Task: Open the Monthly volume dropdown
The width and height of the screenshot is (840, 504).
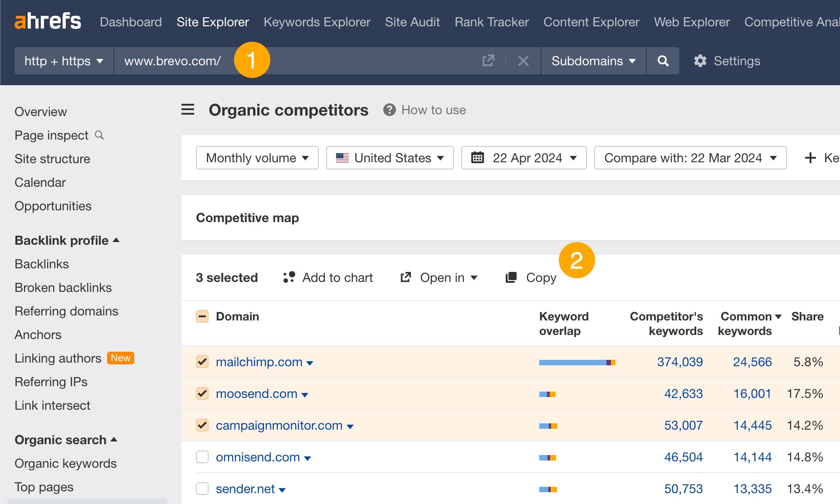Action: 257,158
